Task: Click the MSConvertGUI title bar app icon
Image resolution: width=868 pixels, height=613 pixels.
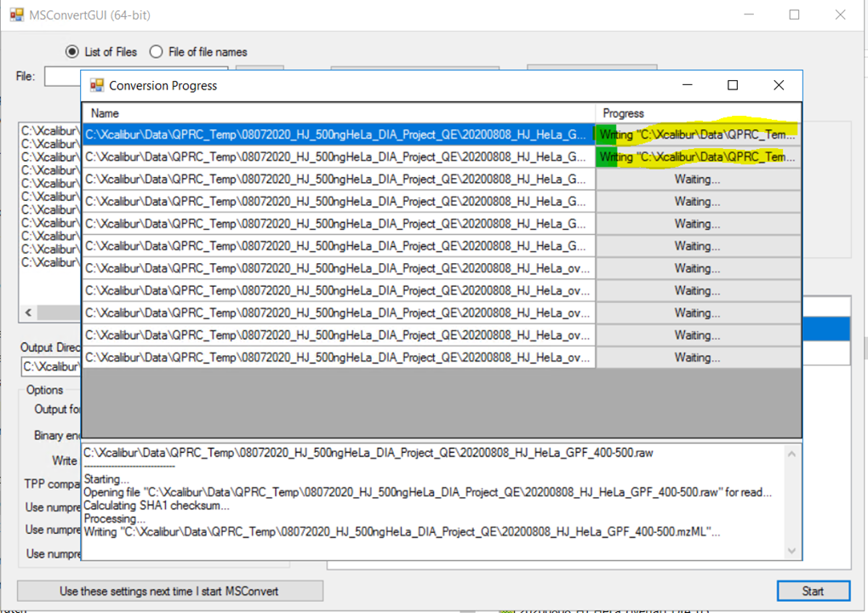Action: pos(17,15)
